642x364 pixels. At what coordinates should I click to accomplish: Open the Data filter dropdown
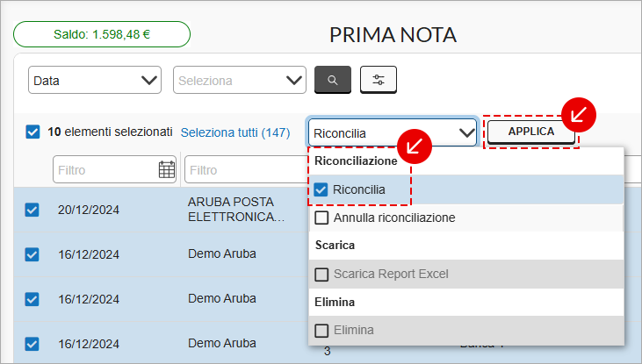[95, 80]
